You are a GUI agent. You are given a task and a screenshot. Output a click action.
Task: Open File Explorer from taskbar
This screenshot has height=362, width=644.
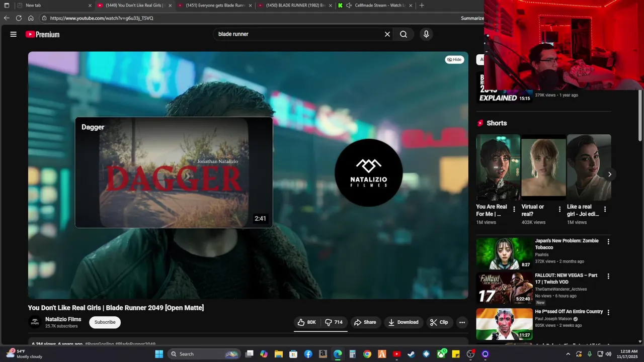tap(279, 354)
